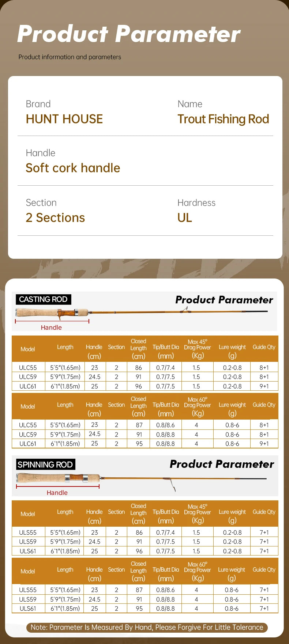Click the Trout Fishing Rod name
The height and width of the screenshot is (644, 289).
click(x=223, y=119)
